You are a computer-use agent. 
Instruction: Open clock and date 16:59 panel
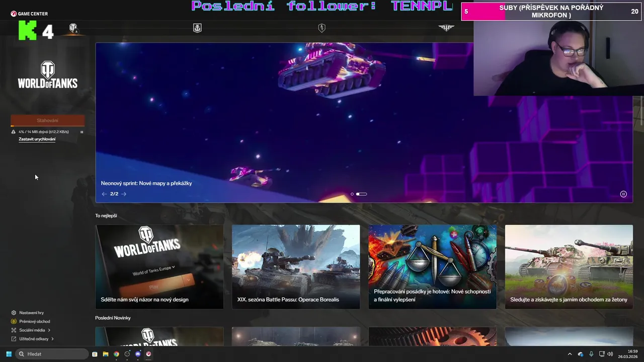[628, 354]
